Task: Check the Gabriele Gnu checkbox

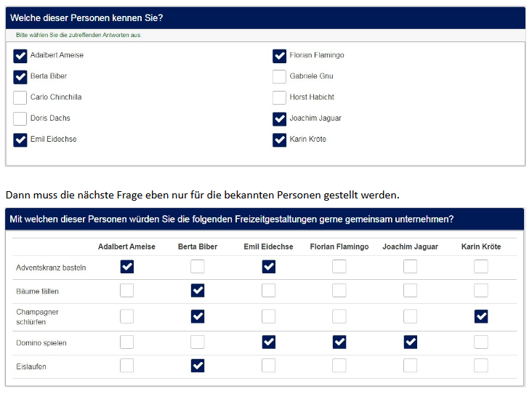Action: [279, 76]
